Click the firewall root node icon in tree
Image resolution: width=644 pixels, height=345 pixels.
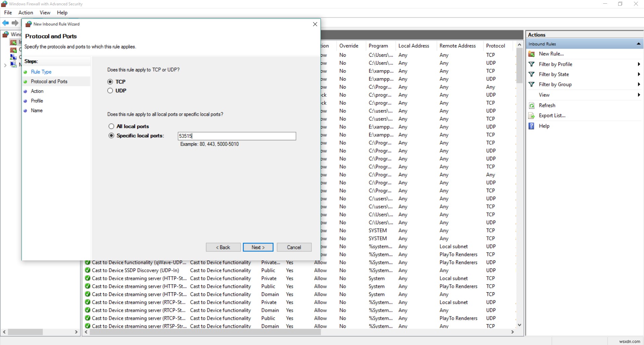(x=6, y=34)
